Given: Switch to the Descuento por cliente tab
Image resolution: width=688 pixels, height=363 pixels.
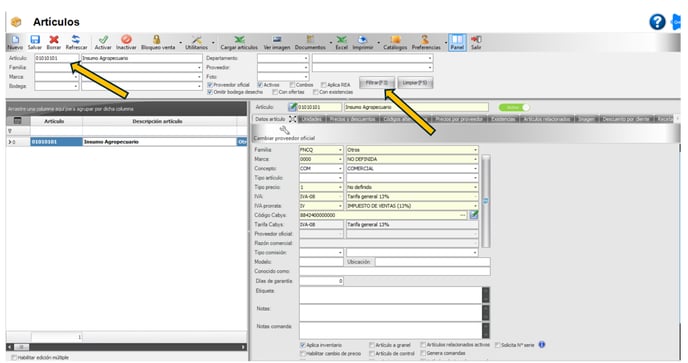Looking at the screenshot, I should point(626,119).
